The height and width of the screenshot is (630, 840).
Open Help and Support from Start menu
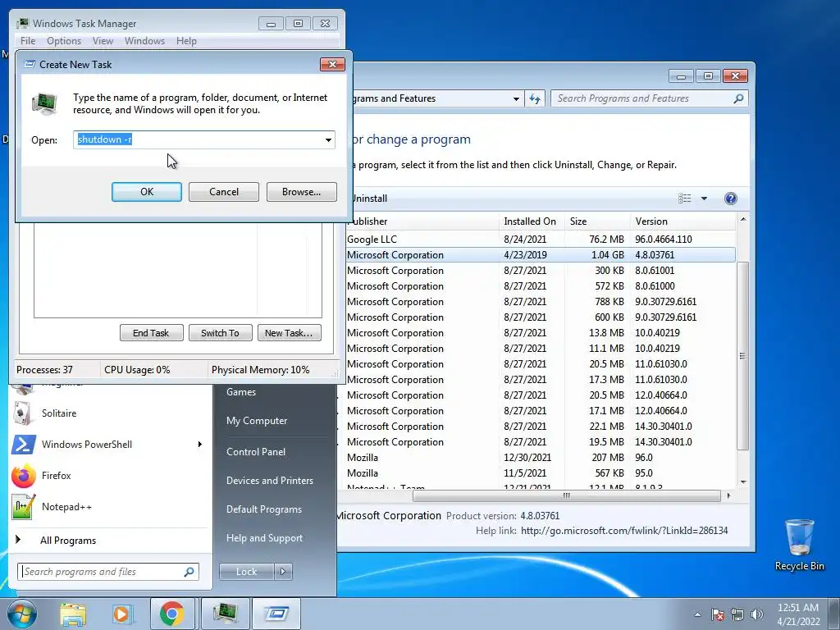264,538
